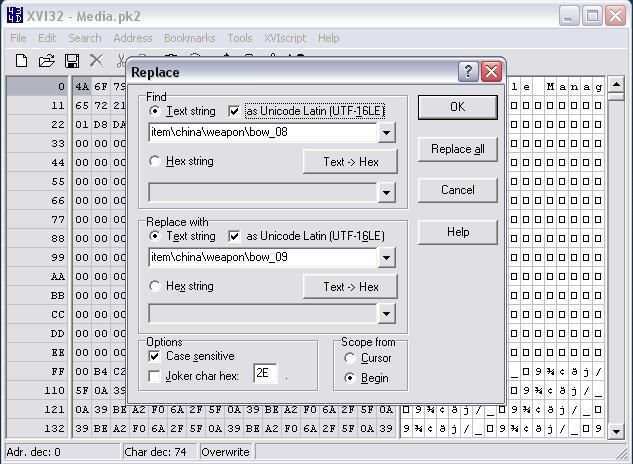Screen dimensions: 633x464
Task: Enable the Joker char hex checkbox
Action: coord(154,376)
